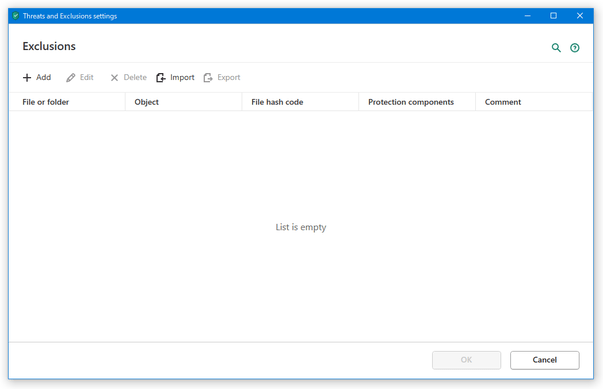Screen dimensions: 603x389
Task: Click the plus icon next to Add
Action: click(x=27, y=78)
